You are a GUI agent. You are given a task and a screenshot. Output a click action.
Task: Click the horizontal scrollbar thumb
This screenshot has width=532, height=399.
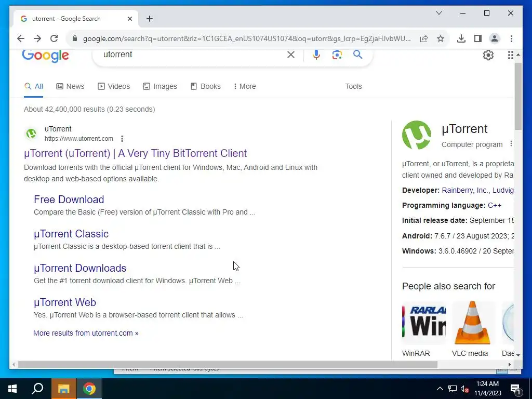228,365
